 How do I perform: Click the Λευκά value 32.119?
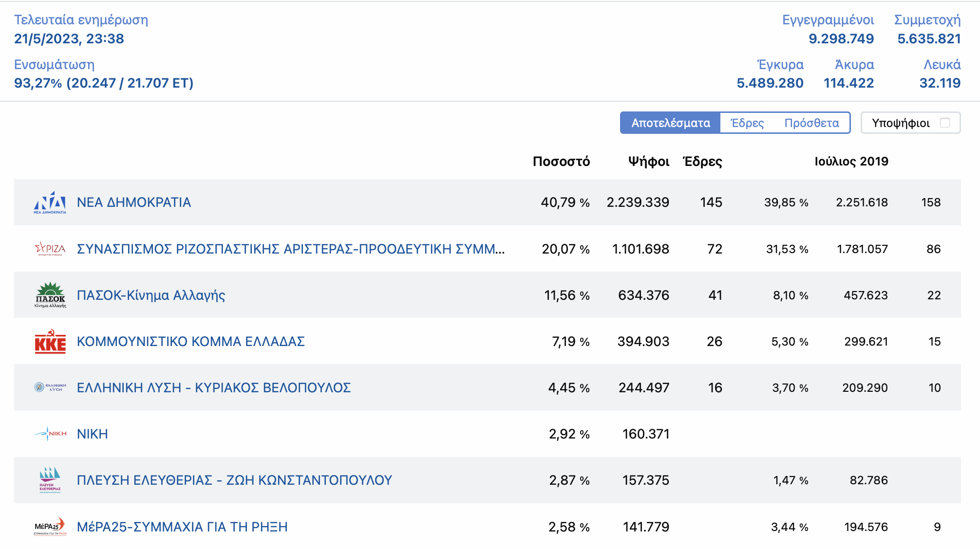[x=940, y=83]
